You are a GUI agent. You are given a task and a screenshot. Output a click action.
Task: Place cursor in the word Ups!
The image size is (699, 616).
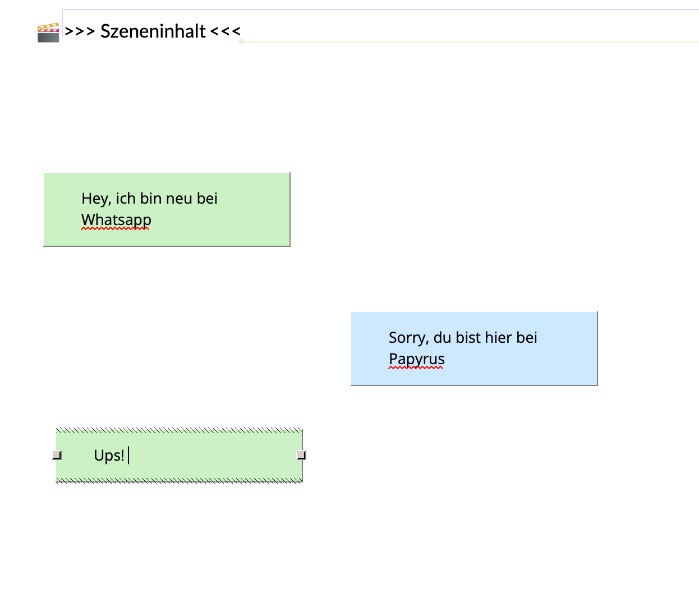[x=108, y=456]
